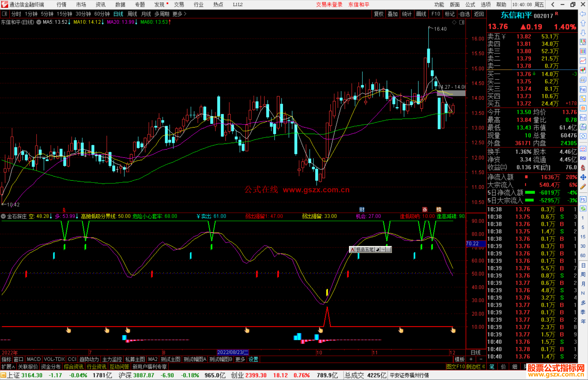Image resolution: width=588 pixels, height=380 pixels.
Task: Click the trend line chart sidebar icon
Action: 583,60
